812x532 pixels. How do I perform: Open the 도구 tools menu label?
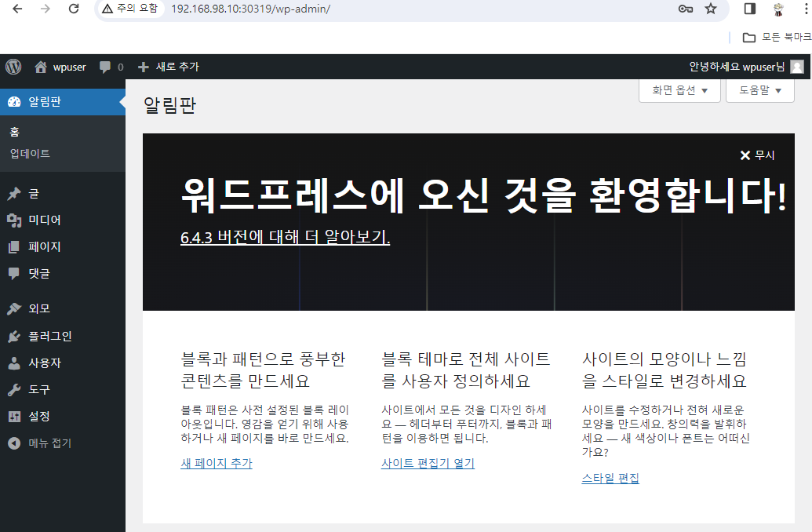point(39,389)
